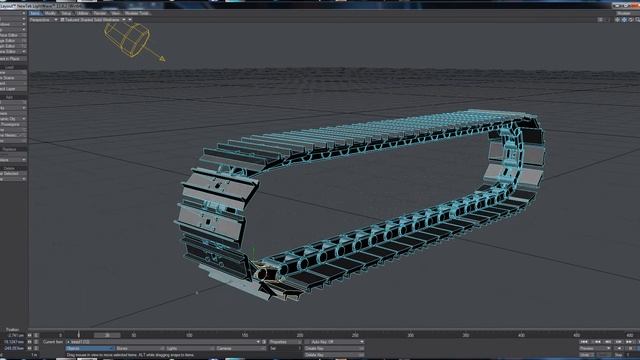Open the Graph Editor
Image resolution: width=640 pixels, height=360 pixels.
(x=13, y=46)
